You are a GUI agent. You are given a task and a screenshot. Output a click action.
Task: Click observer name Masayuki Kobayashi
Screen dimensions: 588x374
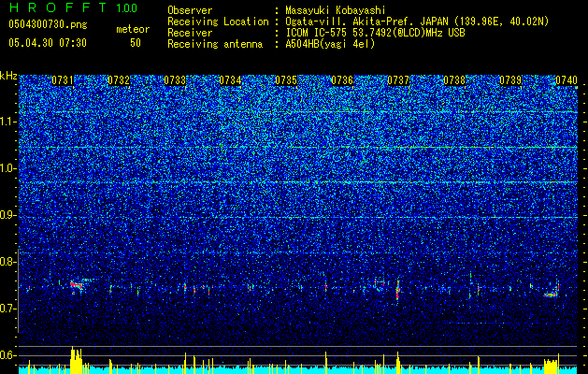point(336,10)
